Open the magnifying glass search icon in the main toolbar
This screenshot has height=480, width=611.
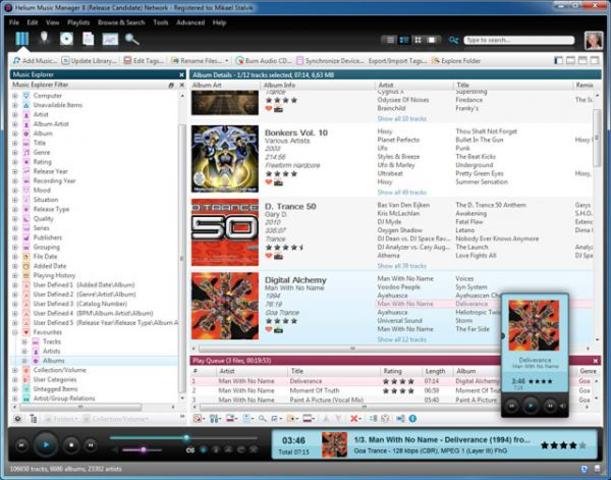(132, 39)
